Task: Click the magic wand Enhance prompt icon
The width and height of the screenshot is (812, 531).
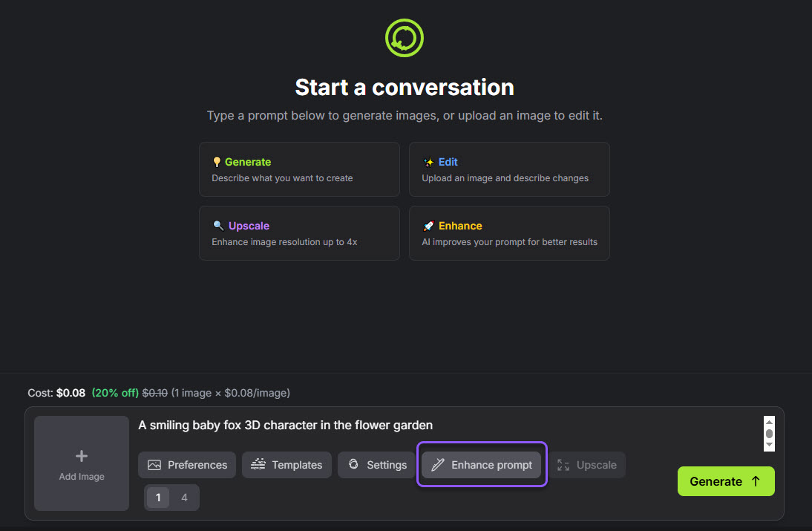Action: tap(438, 465)
